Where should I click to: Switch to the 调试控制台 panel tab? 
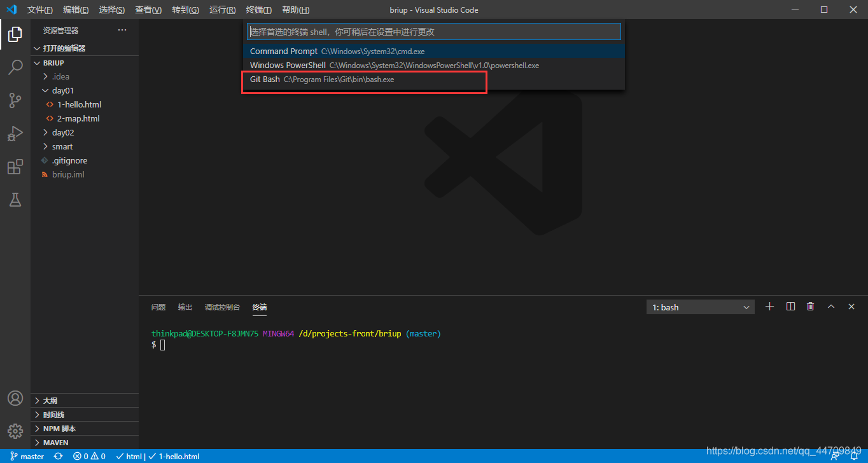click(223, 307)
